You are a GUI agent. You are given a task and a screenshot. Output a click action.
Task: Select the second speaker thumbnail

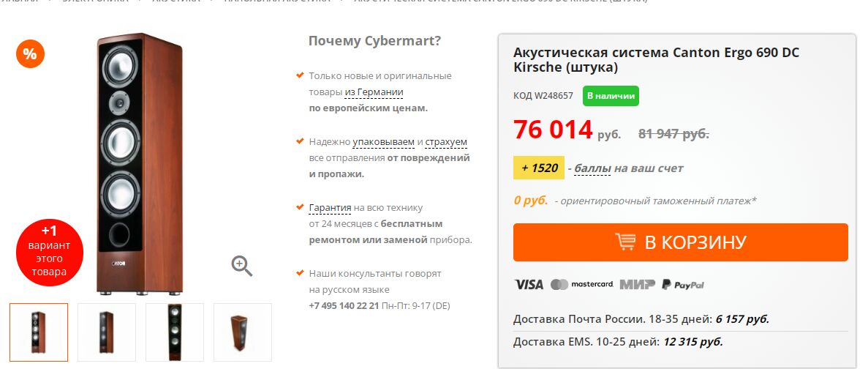107,332
